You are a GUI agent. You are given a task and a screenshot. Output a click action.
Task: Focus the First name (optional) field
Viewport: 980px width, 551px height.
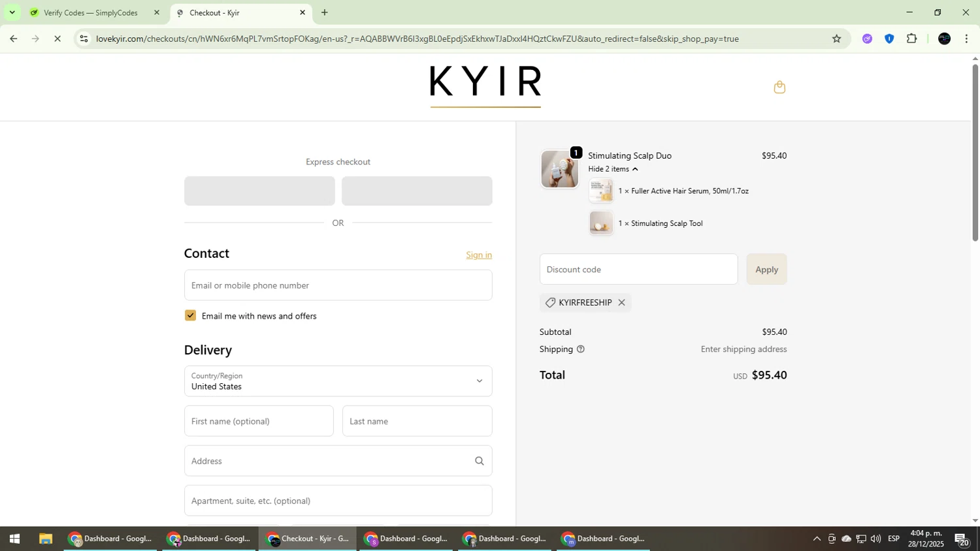tap(259, 421)
